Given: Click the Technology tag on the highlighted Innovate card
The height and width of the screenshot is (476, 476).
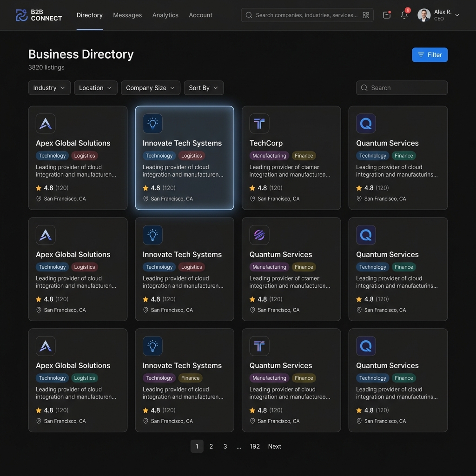Looking at the screenshot, I should pyautogui.click(x=159, y=156).
